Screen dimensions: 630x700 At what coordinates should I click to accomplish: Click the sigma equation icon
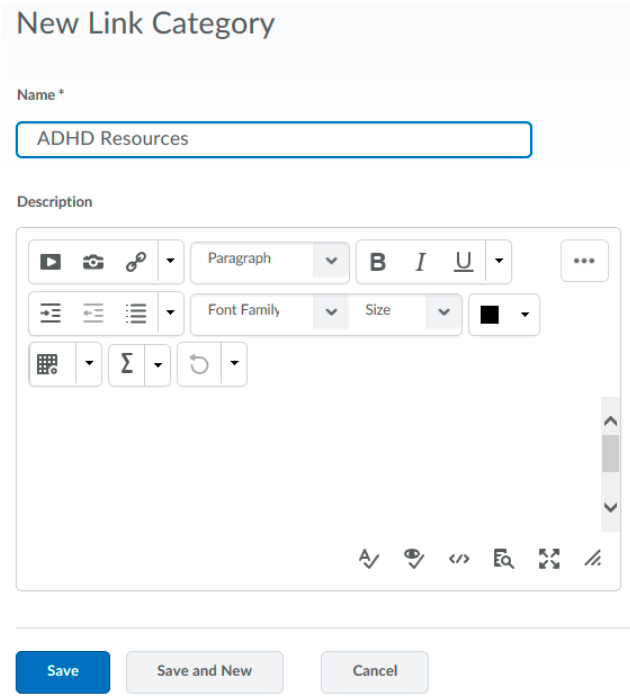point(127,365)
